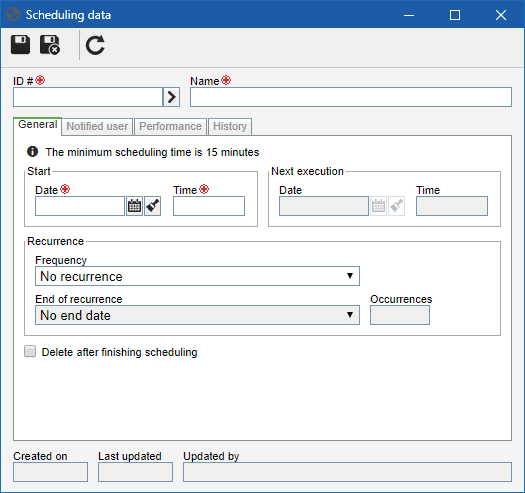Click the Occurrences field
Viewport: 525px width, 493px height.
(x=400, y=315)
